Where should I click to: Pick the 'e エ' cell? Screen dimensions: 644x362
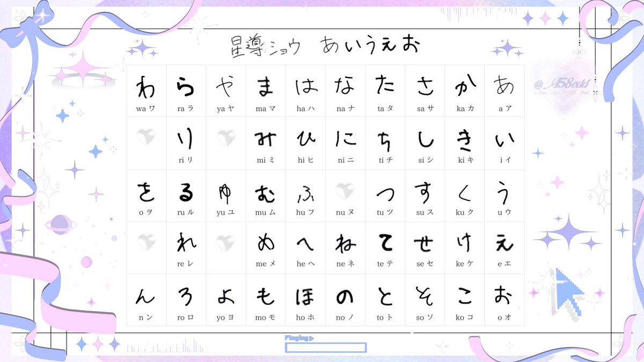coord(504,247)
